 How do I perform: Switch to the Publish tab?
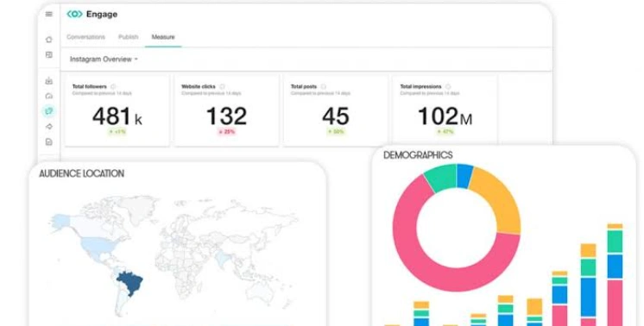(128, 37)
